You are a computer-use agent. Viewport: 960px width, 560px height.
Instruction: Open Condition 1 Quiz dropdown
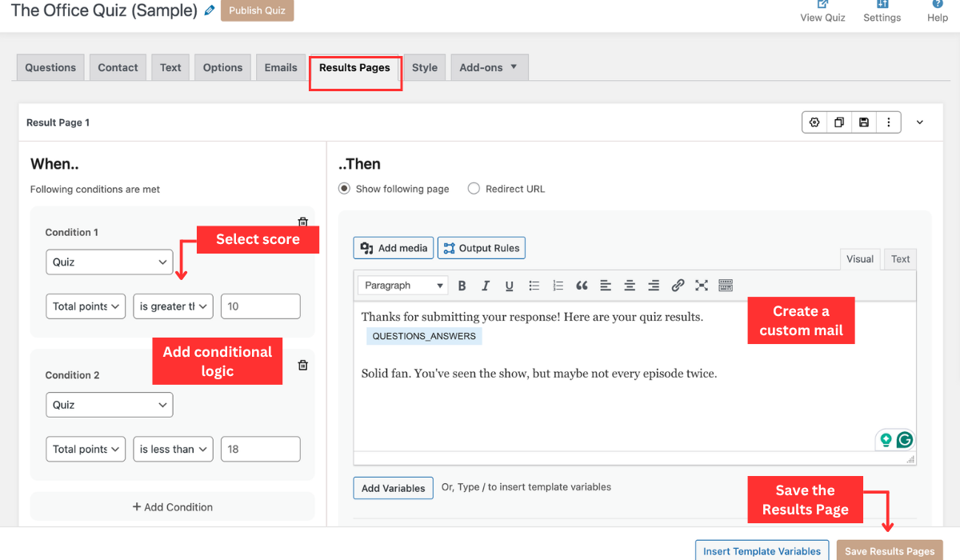coord(109,262)
